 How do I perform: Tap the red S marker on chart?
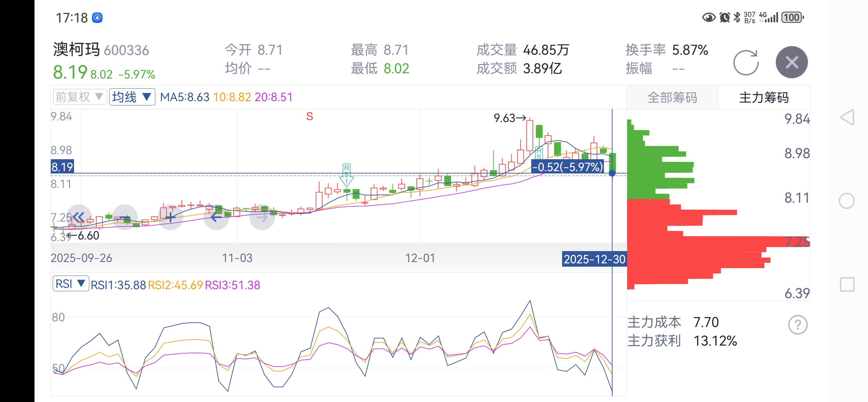(x=309, y=117)
